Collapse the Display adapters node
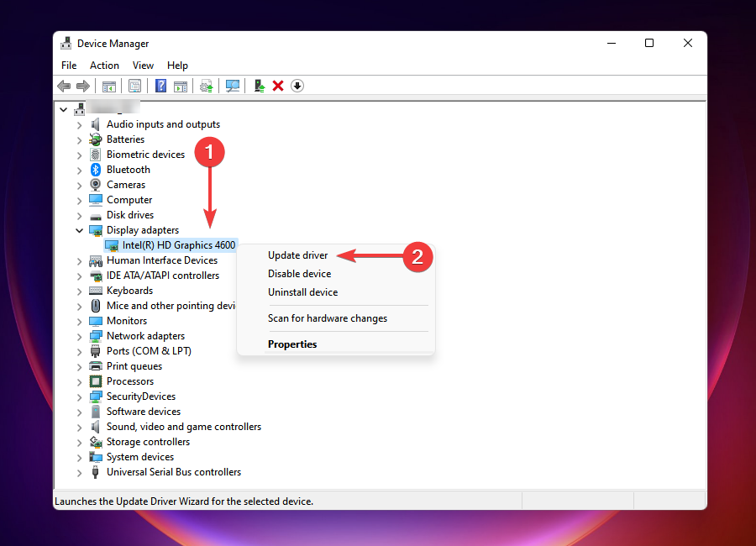Viewport: 756px width, 546px height. point(80,230)
